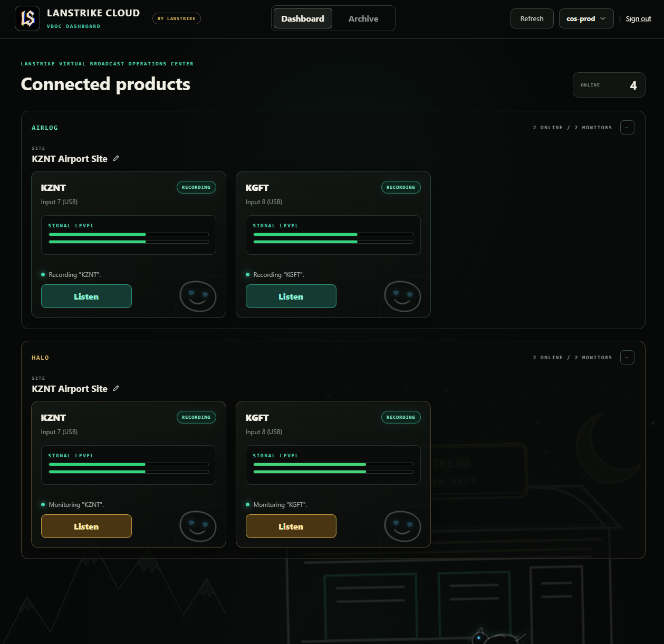Click RECORDING badge on AIRLOG KZNT card
Viewport: 664px width, 644px height.
(x=196, y=187)
